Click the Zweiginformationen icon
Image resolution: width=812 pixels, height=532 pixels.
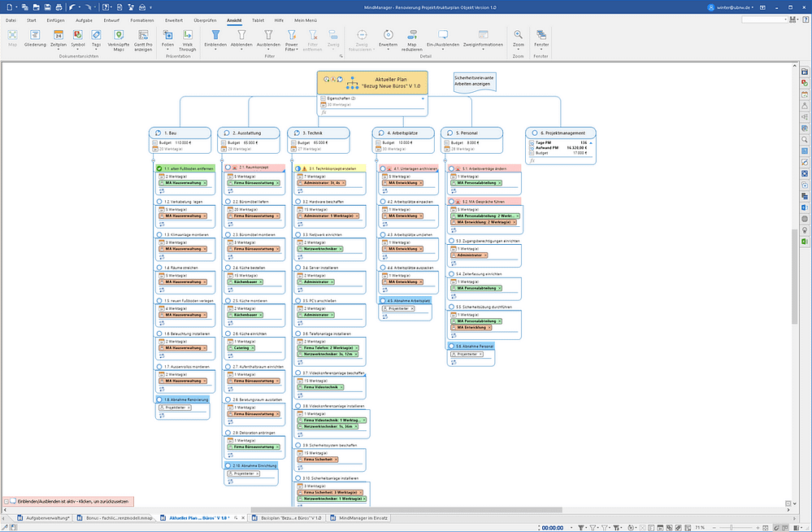click(x=483, y=39)
